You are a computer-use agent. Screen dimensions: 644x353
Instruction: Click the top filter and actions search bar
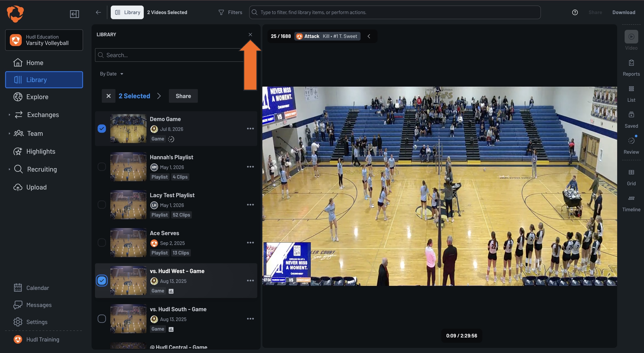click(x=395, y=12)
